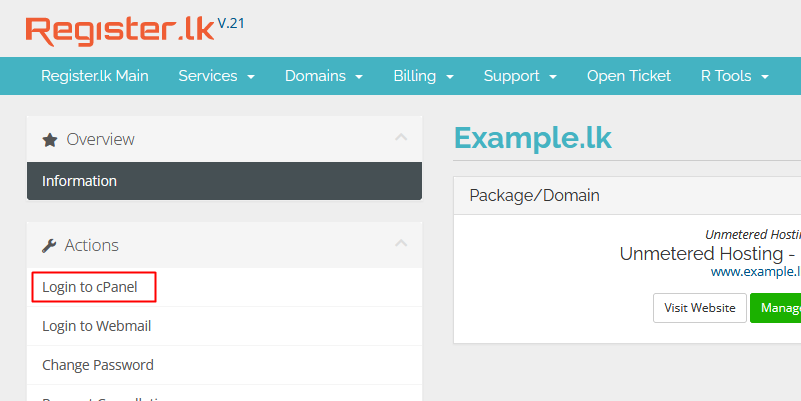
Task: Open the Services dropdown menu
Action: click(x=216, y=76)
